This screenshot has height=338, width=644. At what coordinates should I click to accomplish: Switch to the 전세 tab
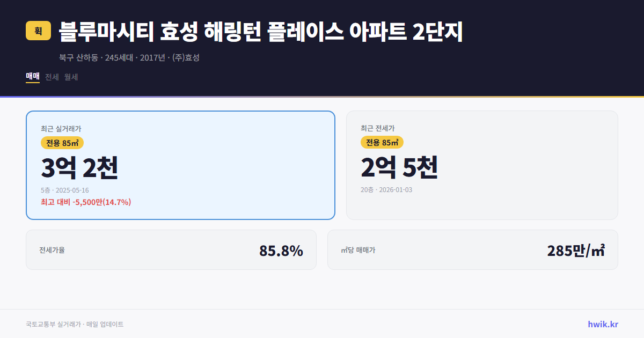[x=51, y=77]
